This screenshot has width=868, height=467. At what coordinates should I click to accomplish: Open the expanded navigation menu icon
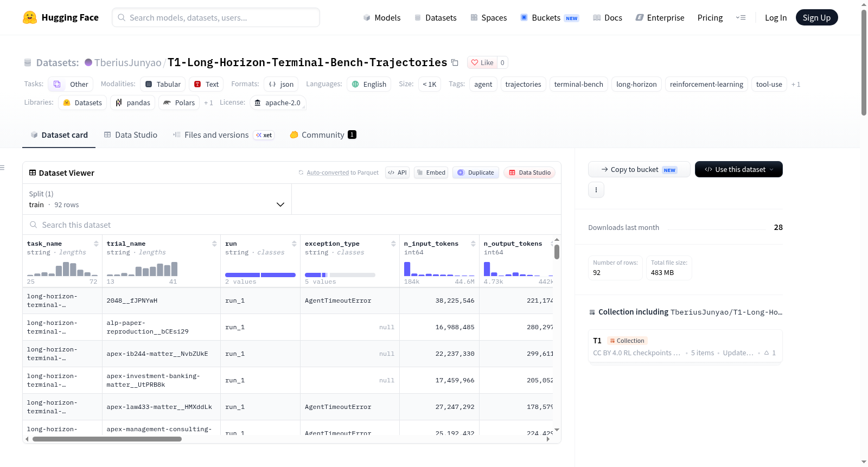click(x=741, y=17)
